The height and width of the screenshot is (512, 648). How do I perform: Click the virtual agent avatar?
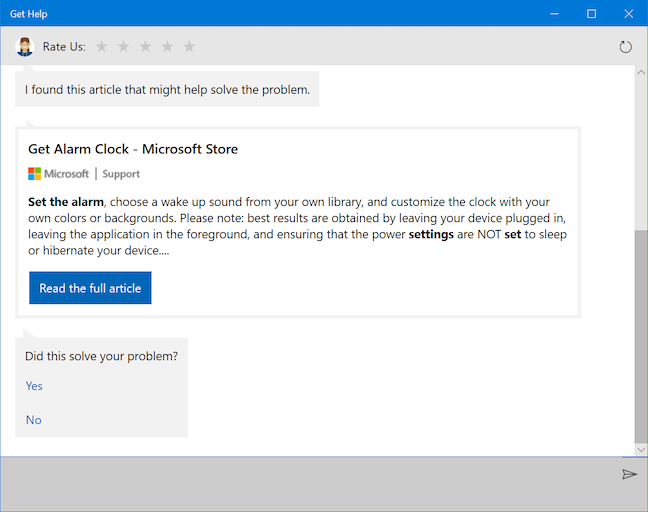[x=25, y=46]
